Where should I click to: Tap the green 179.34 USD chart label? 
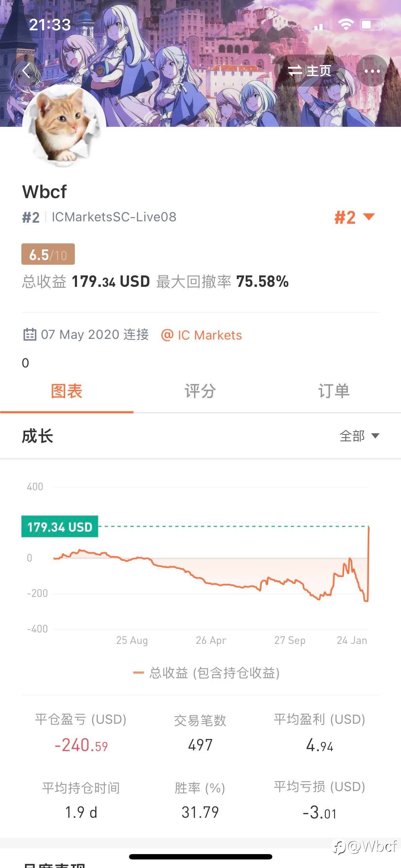60,527
